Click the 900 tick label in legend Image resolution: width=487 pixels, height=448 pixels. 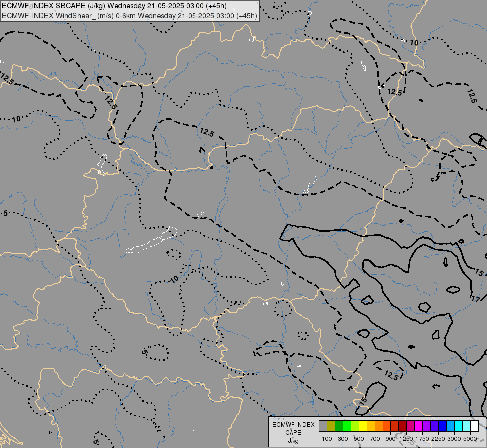390,439
